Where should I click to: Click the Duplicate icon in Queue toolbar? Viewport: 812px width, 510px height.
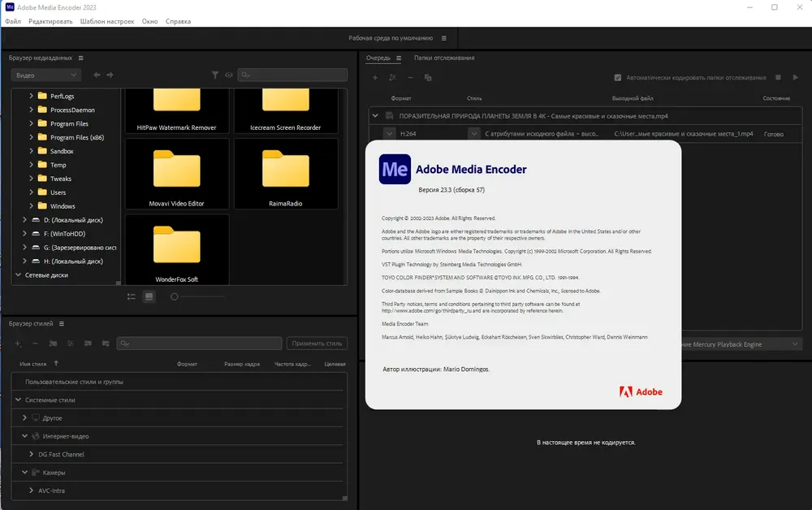428,78
